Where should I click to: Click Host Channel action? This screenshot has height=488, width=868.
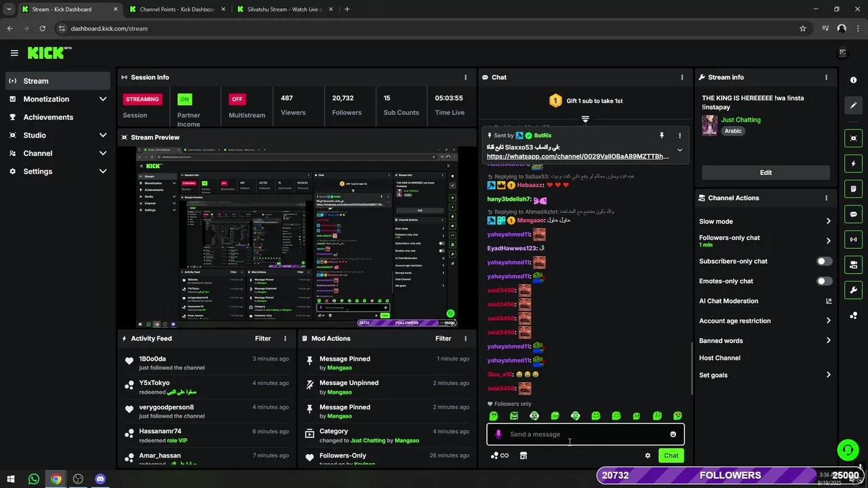click(x=719, y=358)
